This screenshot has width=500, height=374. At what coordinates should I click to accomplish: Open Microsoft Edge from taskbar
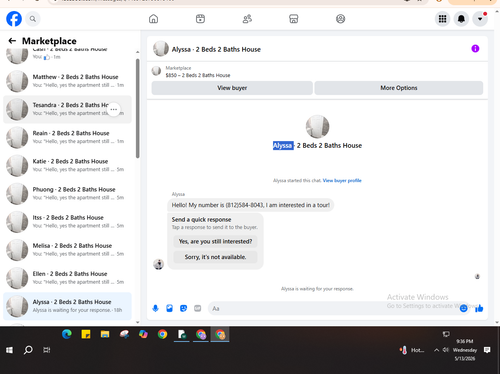67,334
